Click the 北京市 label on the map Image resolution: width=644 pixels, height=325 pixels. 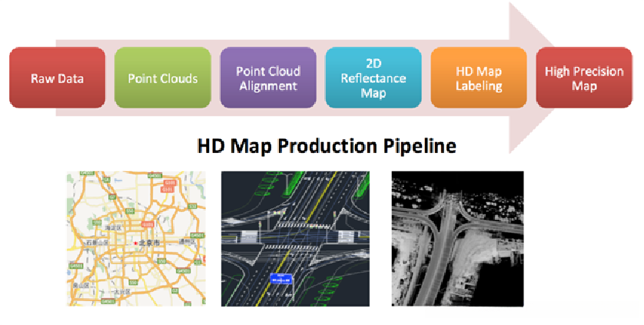(x=149, y=244)
